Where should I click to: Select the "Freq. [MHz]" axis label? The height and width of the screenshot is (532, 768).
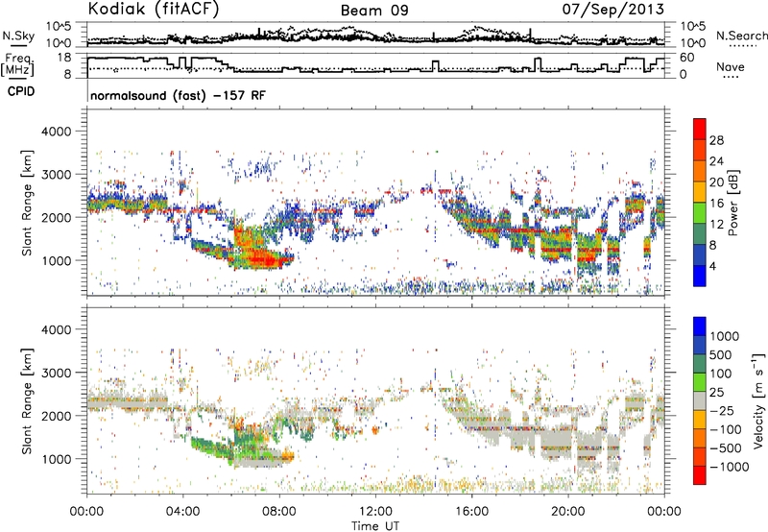click(18, 65)
